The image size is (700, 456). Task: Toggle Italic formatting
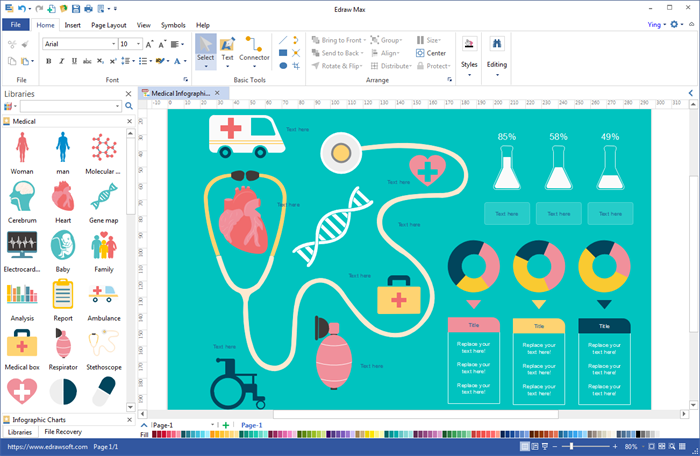coord(62,61)
